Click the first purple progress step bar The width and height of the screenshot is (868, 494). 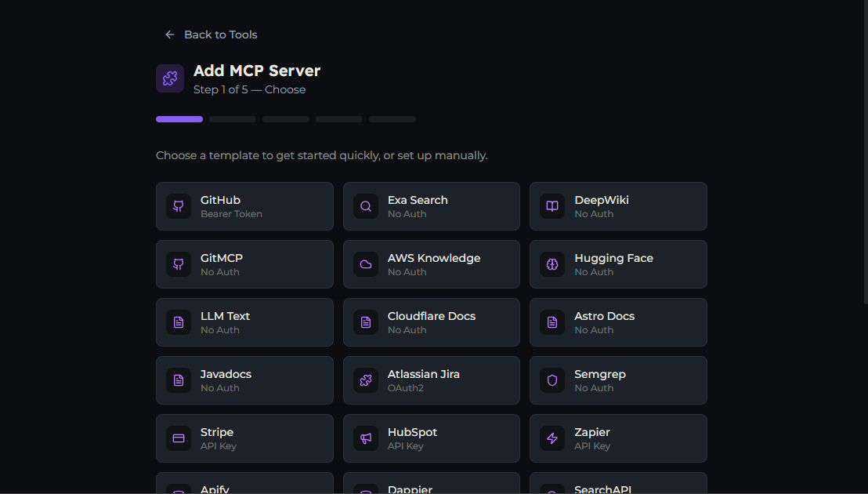click(179, 119)
